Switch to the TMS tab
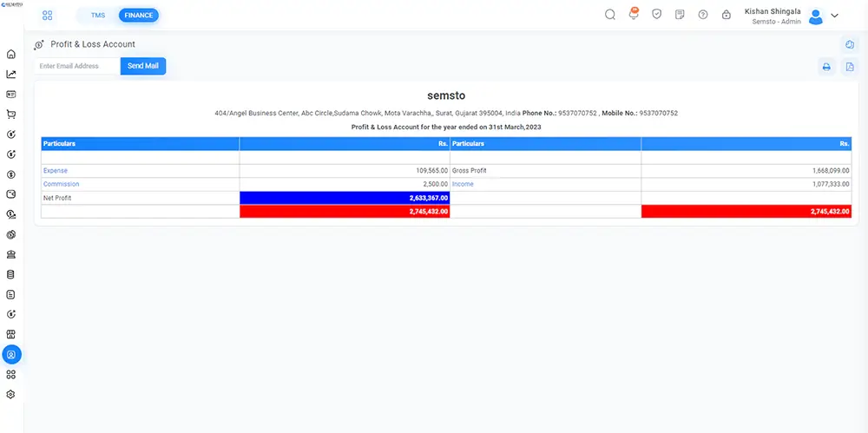Viewport: 868px width, 433px height. click(98, 16)
